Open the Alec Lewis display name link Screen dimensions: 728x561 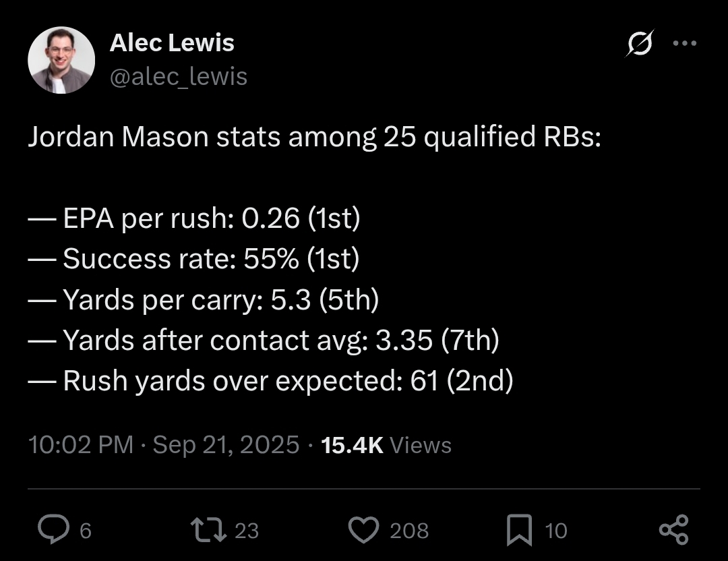click(172, 42)
